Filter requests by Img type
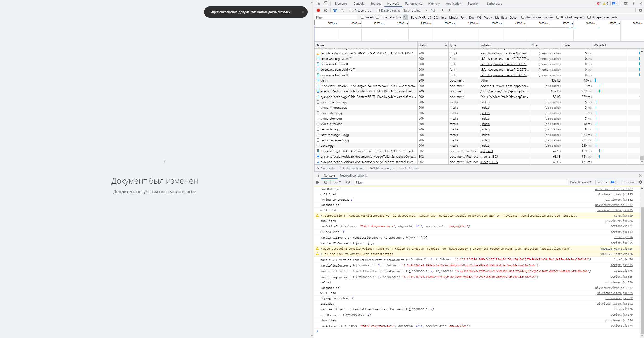 [x=444, y=17]
